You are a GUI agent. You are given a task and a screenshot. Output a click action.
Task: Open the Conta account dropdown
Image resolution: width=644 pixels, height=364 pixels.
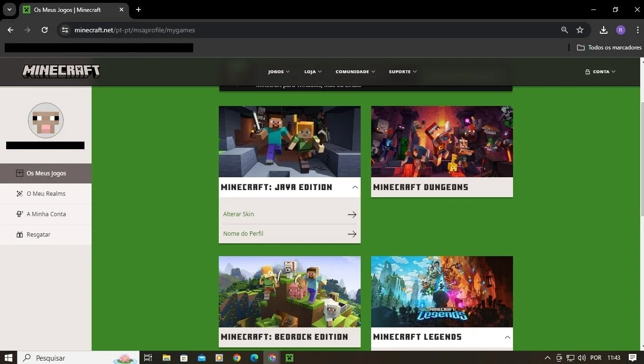(x=600, y=72)
